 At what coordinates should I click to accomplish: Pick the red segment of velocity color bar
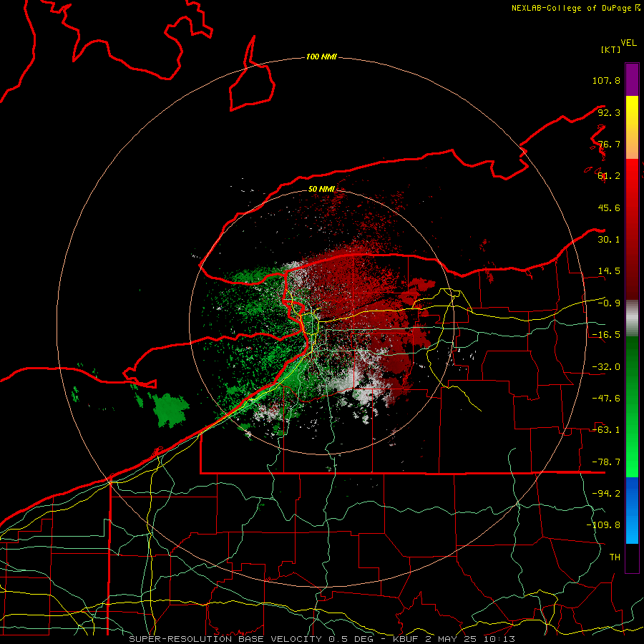click(632, 229)
